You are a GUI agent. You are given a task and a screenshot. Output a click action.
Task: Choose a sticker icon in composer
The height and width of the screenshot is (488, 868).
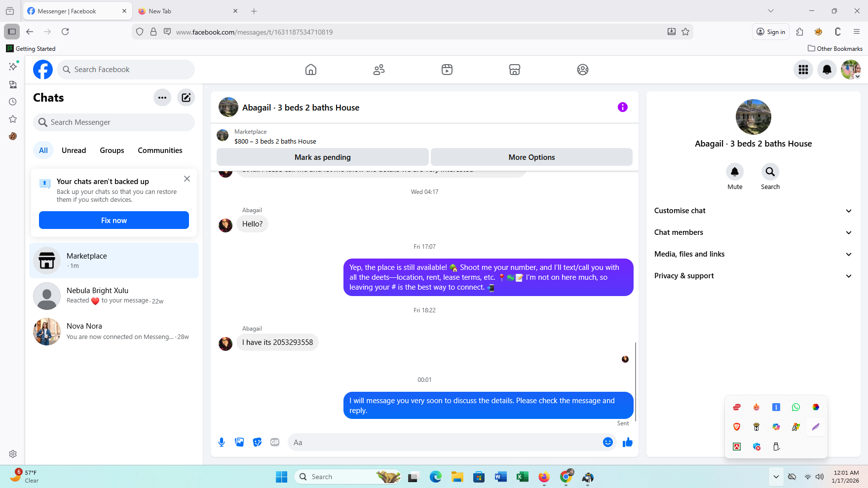257,442
